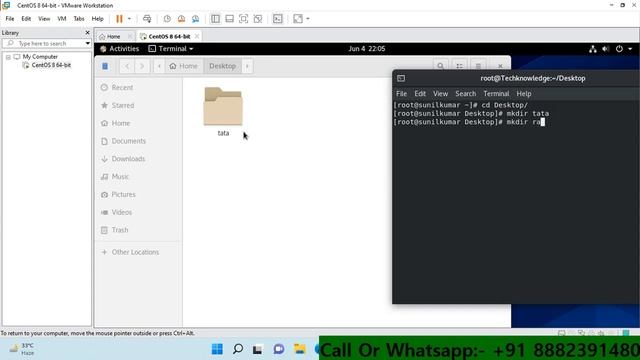The image size is (640, 360).
Task: Toggle the thumbnail bar icon
Action: click(x=229, y=19)
